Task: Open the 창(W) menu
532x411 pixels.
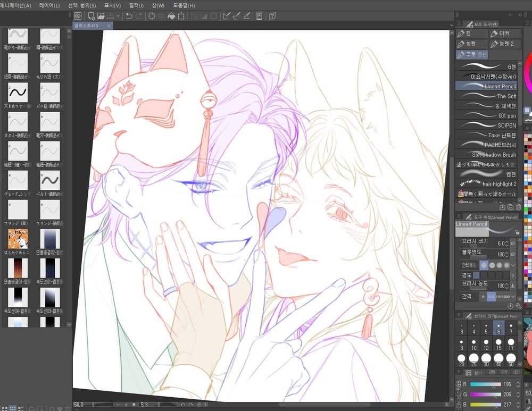Action: [158, 5]
